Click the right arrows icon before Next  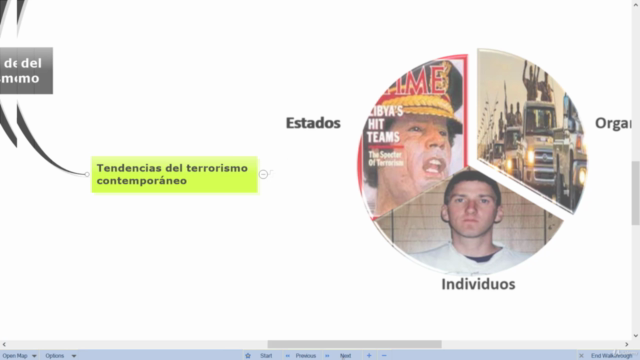[x=327, y=356]
